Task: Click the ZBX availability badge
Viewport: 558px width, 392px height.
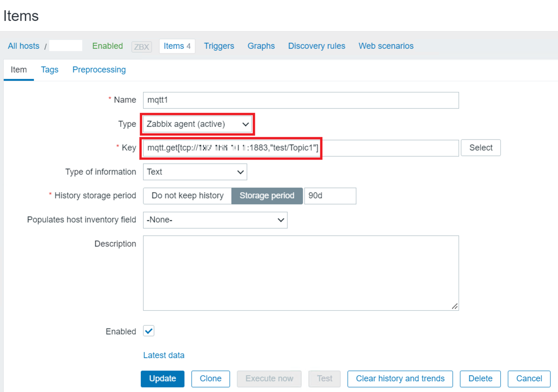Action: 142,47
